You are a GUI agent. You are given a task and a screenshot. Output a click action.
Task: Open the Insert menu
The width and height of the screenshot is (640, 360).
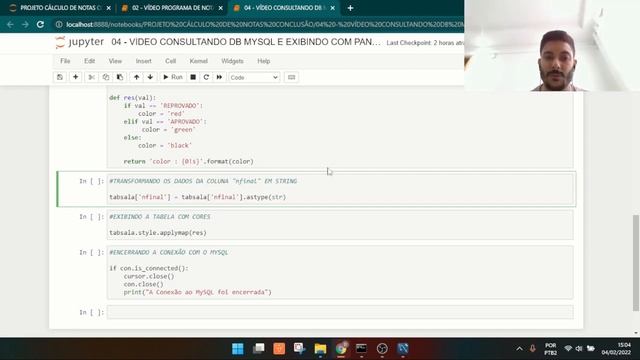(143, 61)
